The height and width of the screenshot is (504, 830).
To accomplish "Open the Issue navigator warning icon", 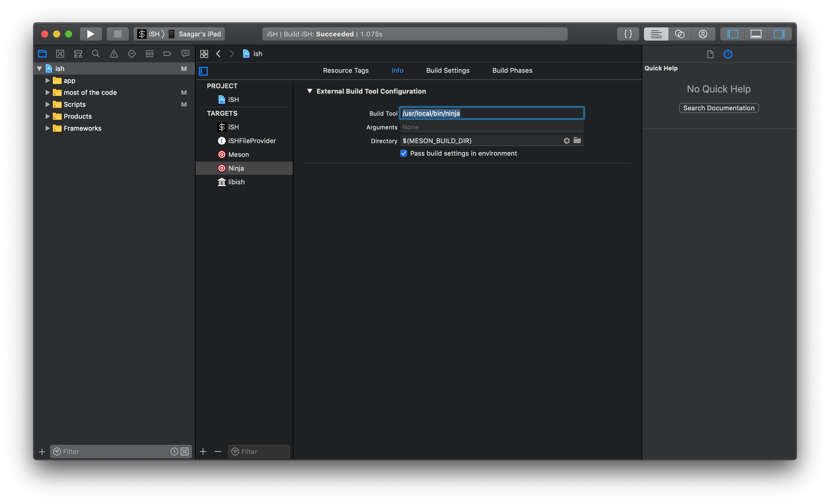I will click(x=114, y=54).
